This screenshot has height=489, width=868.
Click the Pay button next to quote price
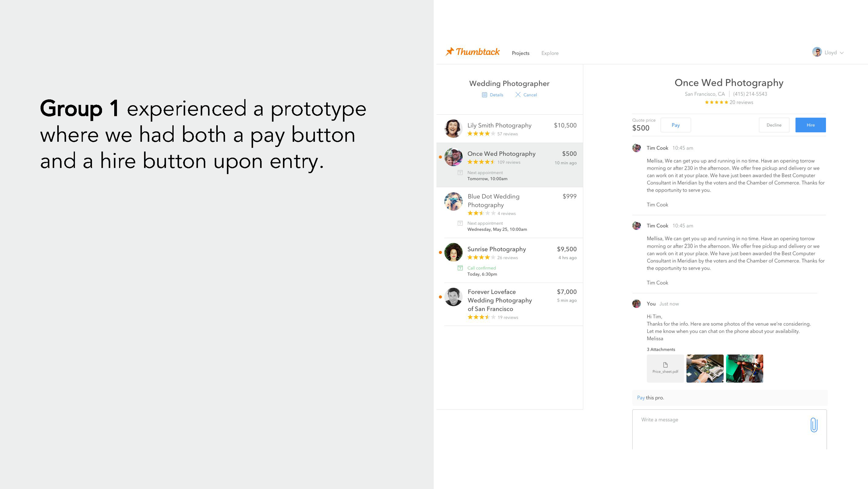(x=676, y=125)
